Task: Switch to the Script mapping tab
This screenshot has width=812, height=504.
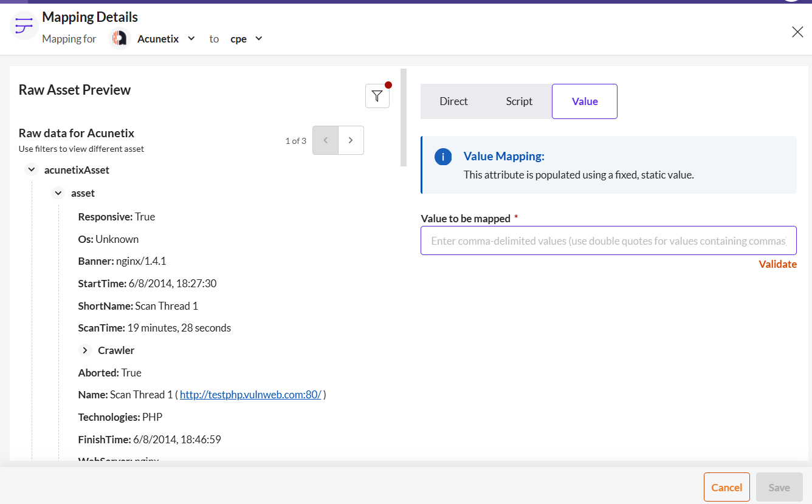Action: (x=519, y=101)
